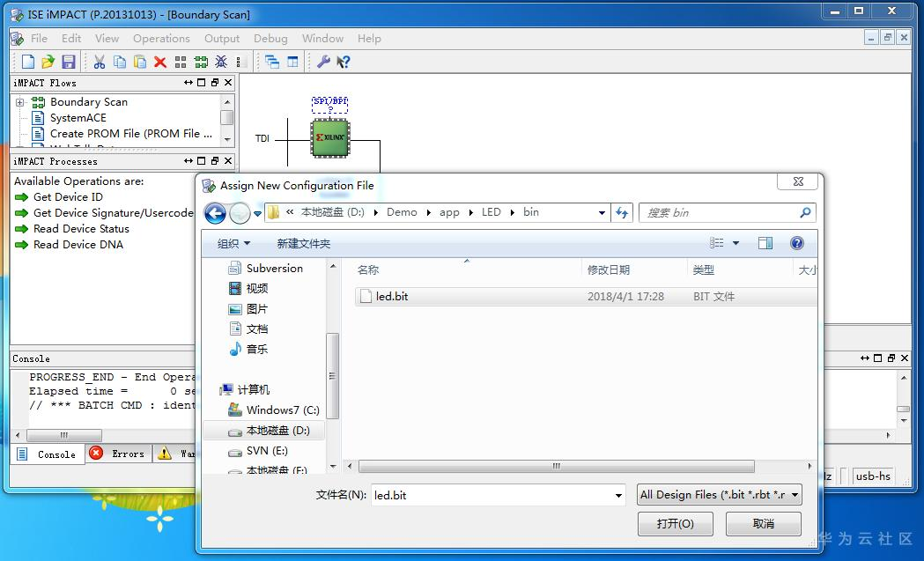924x561 pixels.
Task: Toggle preview pane icon in dialog
Action: pos(765,243)
